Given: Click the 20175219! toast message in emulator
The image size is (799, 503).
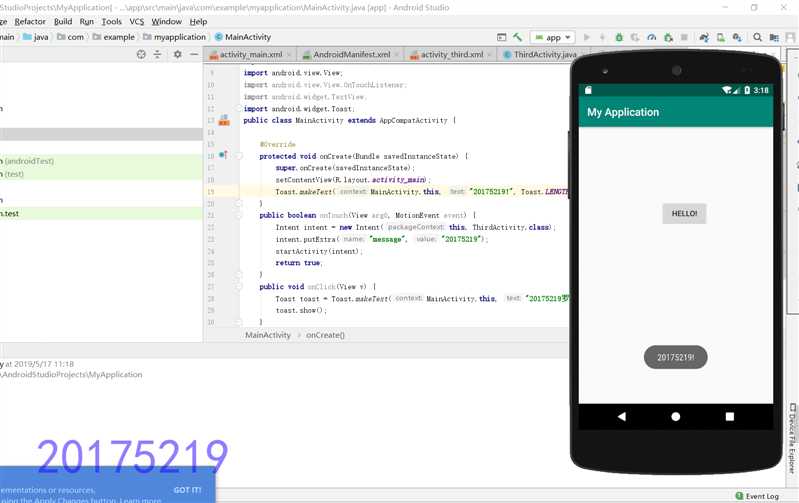Looking at the screenshot, I should tap(676, 357).
